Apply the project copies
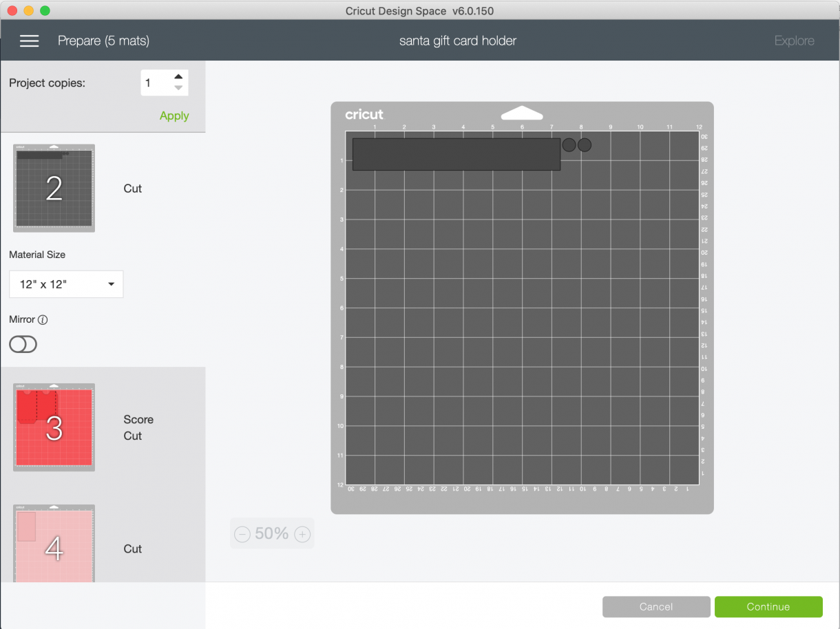The height and width of the screenshot is (629, 840). point(174,116)
